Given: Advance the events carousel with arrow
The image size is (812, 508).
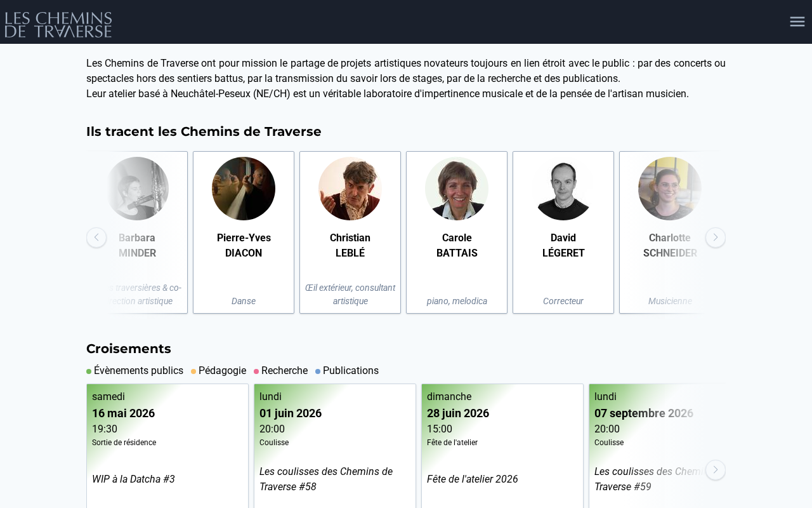Looking at the screenshot, I should point(716,470).
